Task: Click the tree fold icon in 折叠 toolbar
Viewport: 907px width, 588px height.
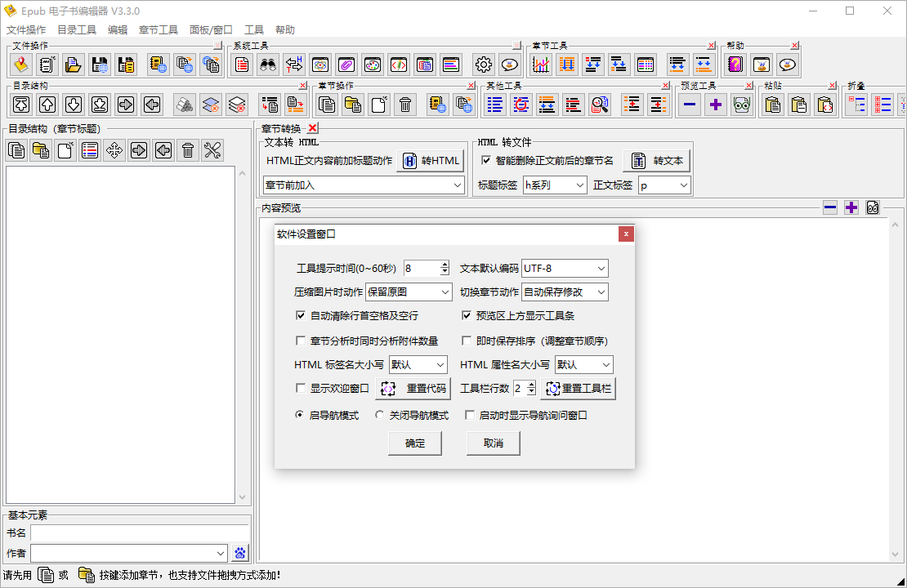Action: pyautogui.click(x=856, y=105)
